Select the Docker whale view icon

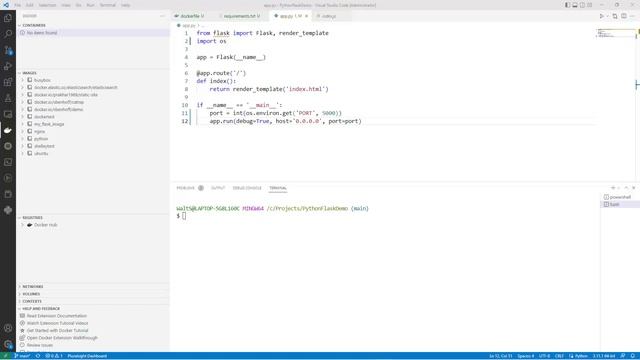[8, 130]
